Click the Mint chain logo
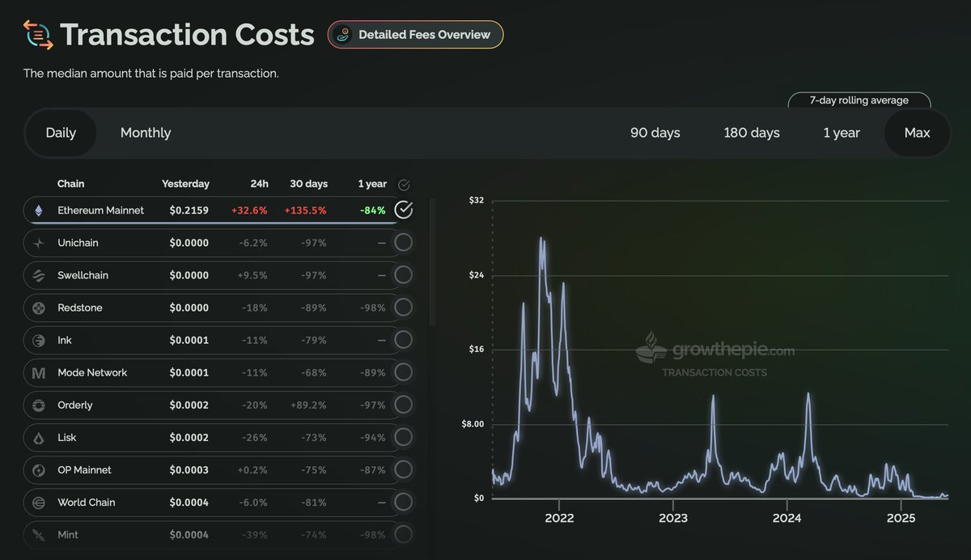 (38, 534)
